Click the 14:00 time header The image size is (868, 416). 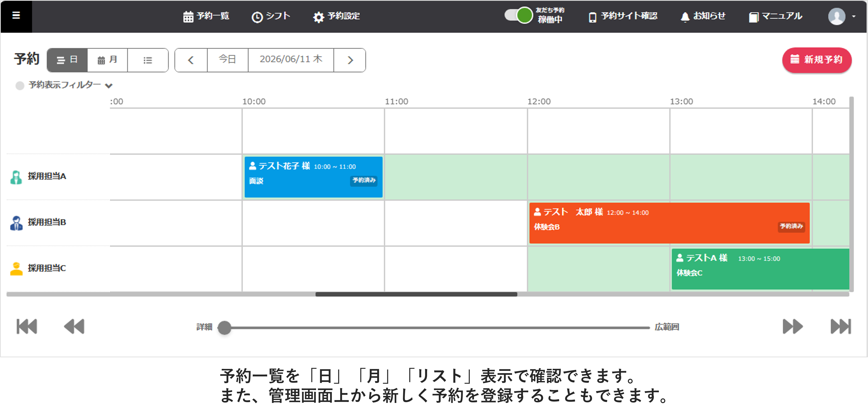(x=824, y=101)
